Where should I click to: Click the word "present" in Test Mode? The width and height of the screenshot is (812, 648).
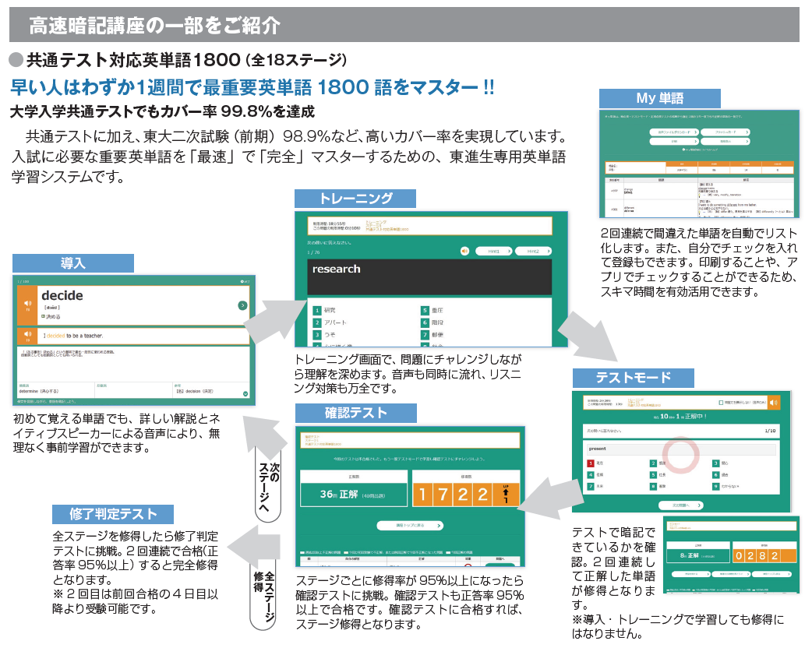(x=597, y=449)
